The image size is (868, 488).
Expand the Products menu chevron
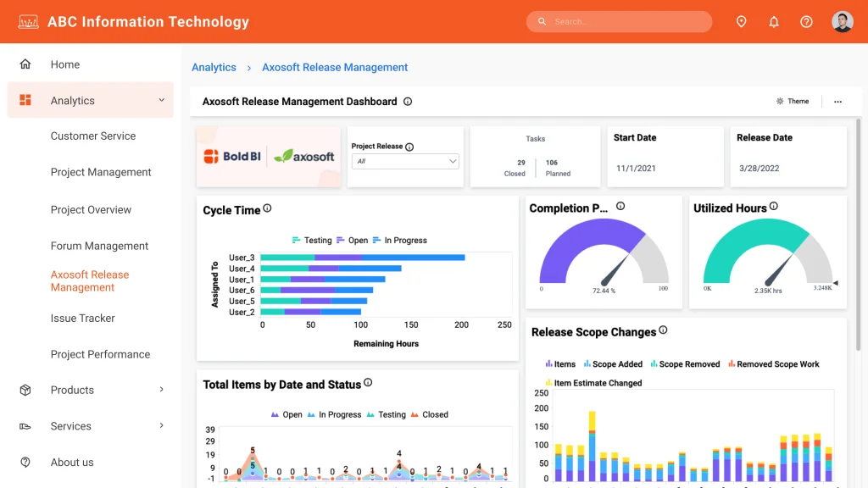[162, 390]
